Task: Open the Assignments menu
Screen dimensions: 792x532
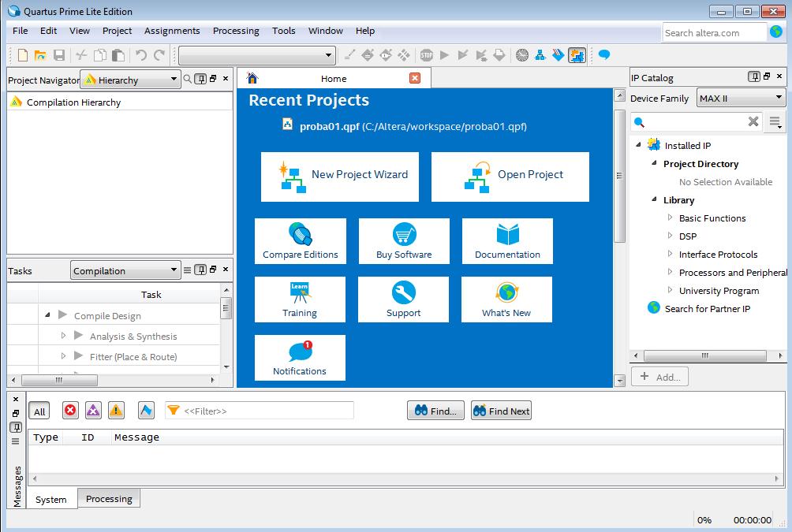Action: tap(172, 31)
